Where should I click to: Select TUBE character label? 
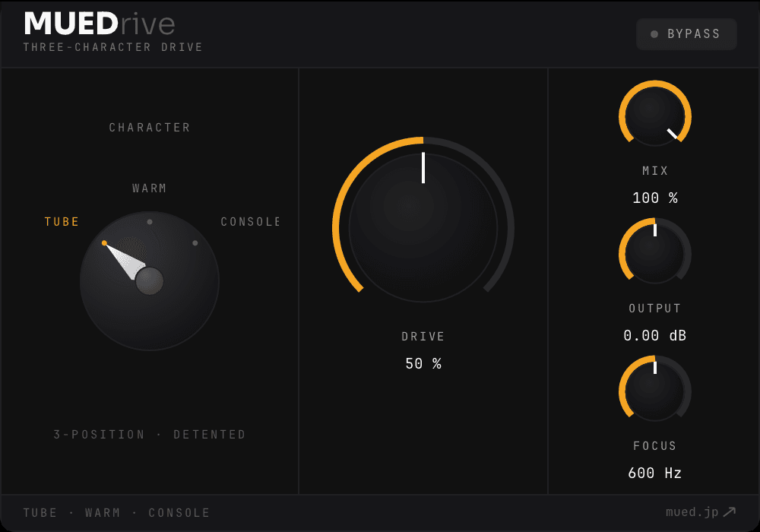62,222
